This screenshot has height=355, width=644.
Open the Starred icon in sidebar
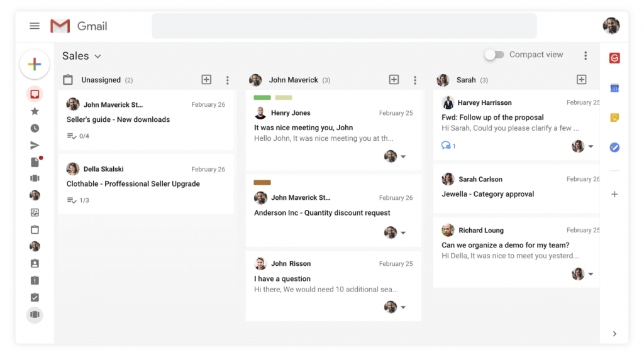coord(35,111)
